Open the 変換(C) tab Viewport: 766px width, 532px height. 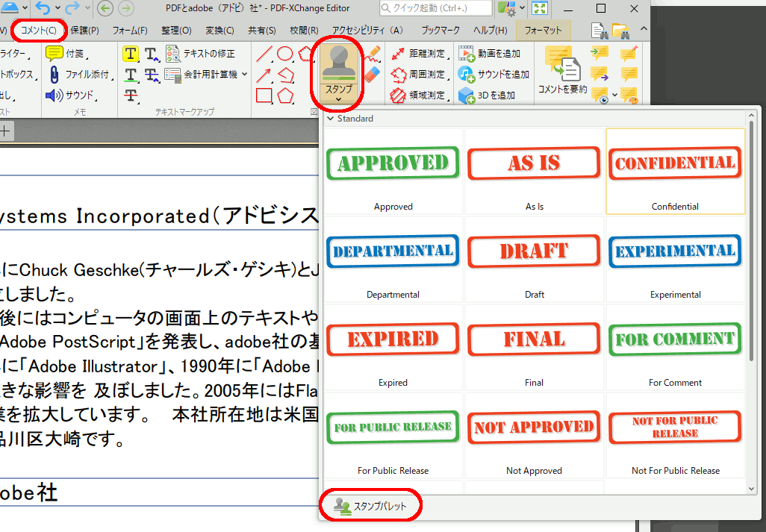(219, 31)
